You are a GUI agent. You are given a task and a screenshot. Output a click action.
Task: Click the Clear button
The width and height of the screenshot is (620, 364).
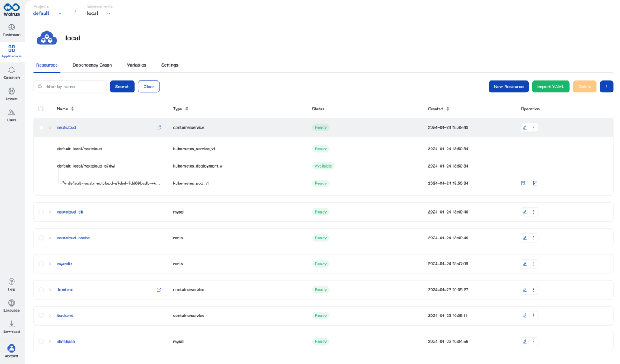[149, 87]
